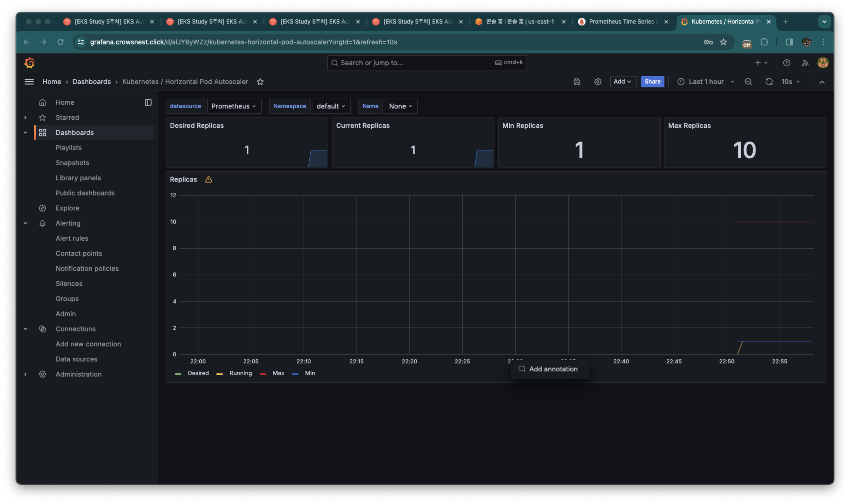This screenshot has height=504, width=850.
Task: Click the blue Share button
Action: [652, 81]
